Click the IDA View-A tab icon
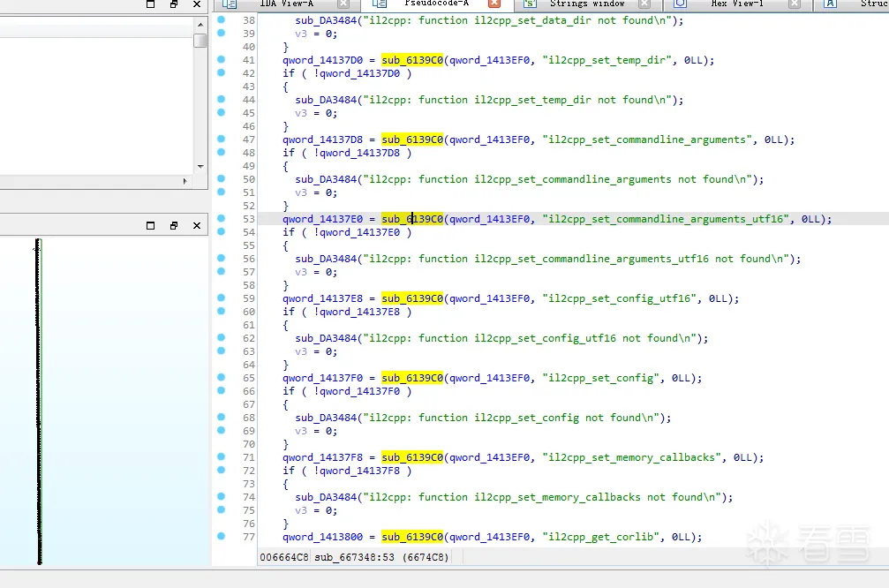Image resolution: width=889 pixels, height=588 pixels. tap(230, 4)
